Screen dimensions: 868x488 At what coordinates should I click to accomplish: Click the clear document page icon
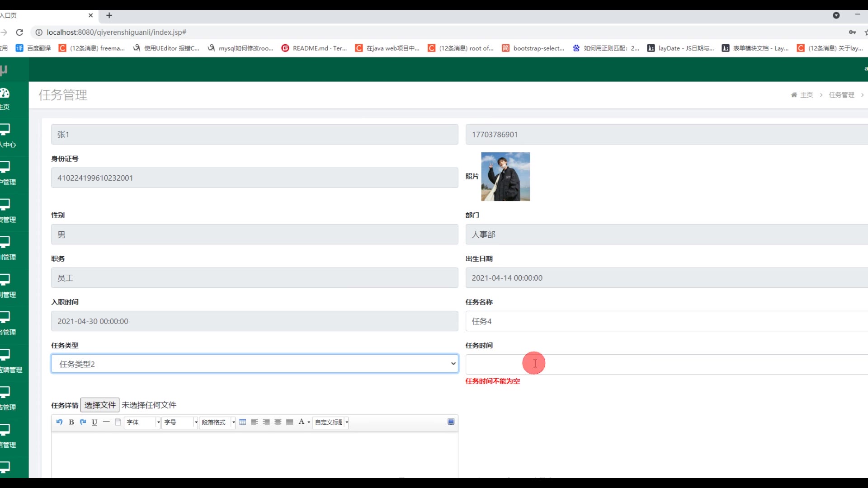[x=118, y=422]
